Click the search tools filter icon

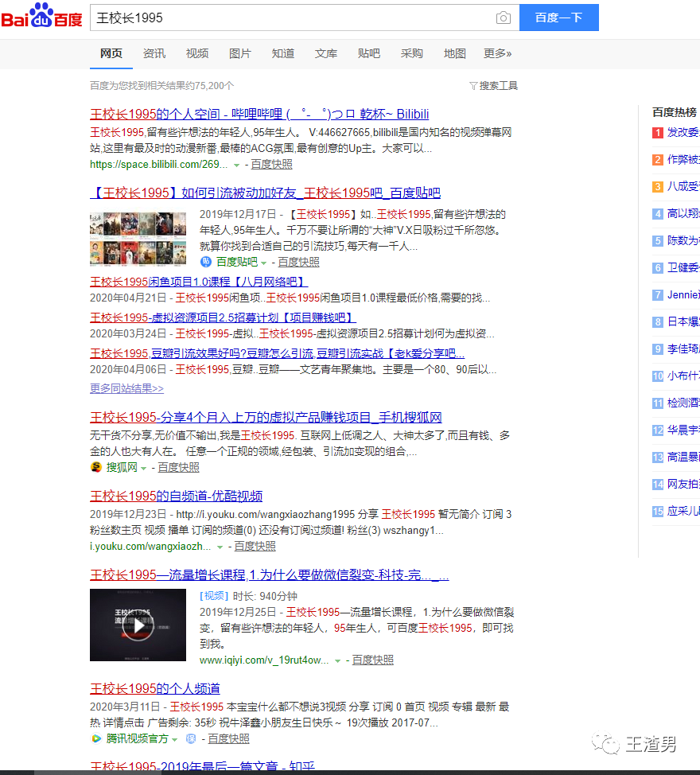[472, 86]
